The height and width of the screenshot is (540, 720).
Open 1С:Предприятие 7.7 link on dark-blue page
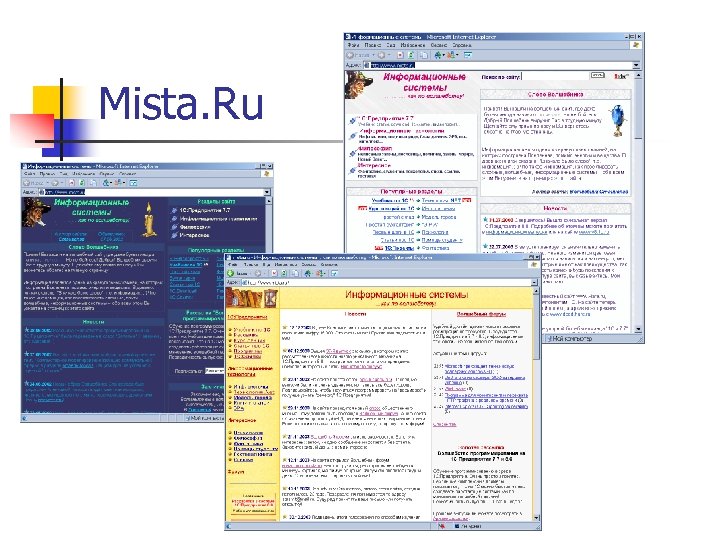coord(205,210)
